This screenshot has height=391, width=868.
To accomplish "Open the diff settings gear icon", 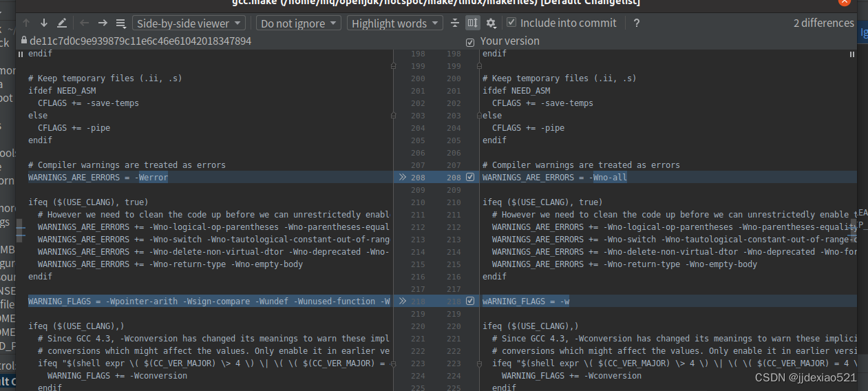I will click(491, 23).
